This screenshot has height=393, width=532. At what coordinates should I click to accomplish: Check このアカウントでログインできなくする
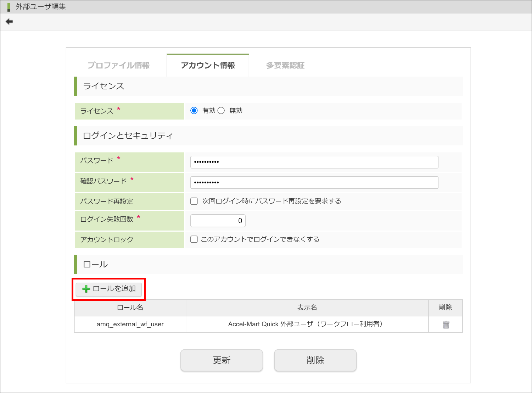tap(194, 239)
